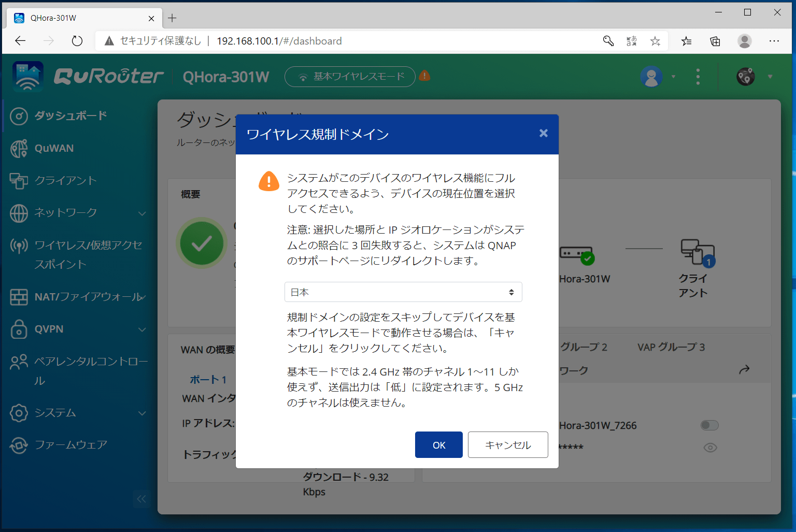Open a new browser tab

click(172, 18)
